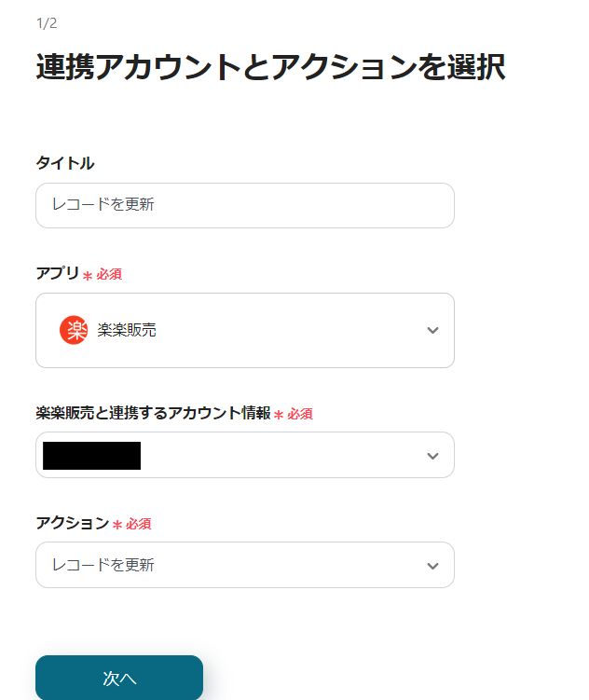Click the アクション field label
This screenshot has width=589, height=700.
click(72, 523)
